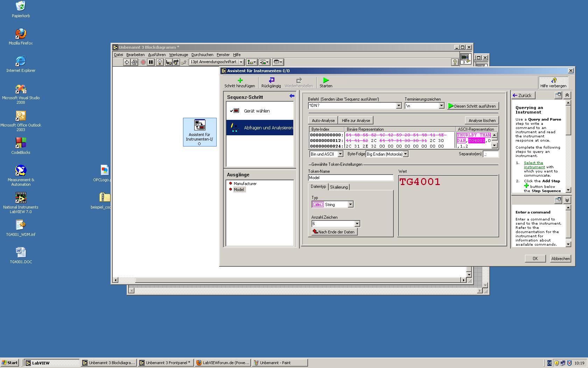Follow the 'Select the instrument' help link
This screenshot has height=368, width=588.
[x=533, y=165]
